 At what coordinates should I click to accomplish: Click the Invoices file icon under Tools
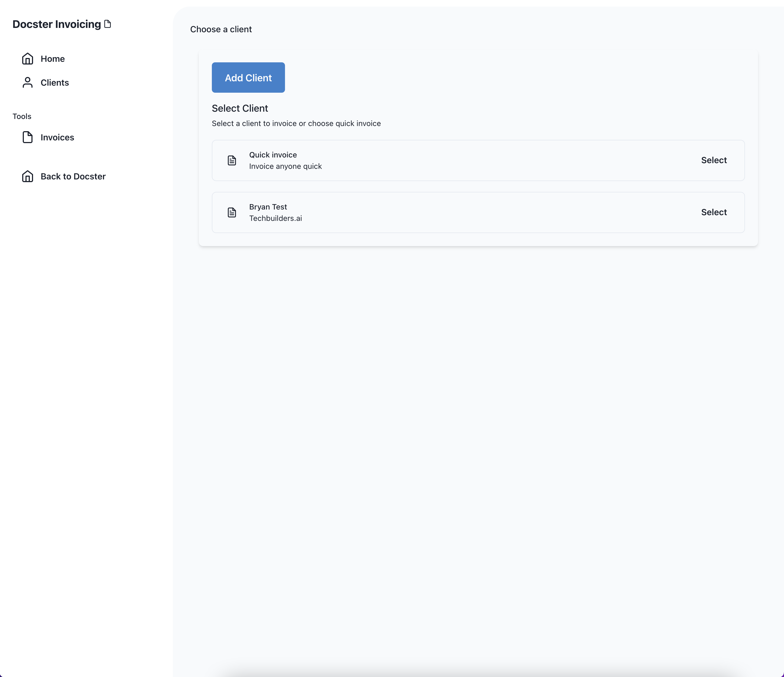pyautogui.click(x=28, y=137)
